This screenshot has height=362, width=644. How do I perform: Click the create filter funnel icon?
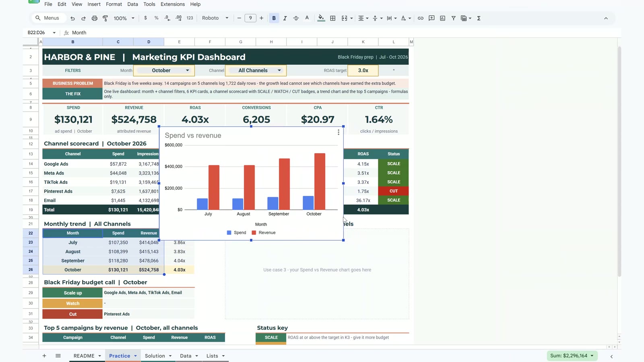tap(453, 18)
